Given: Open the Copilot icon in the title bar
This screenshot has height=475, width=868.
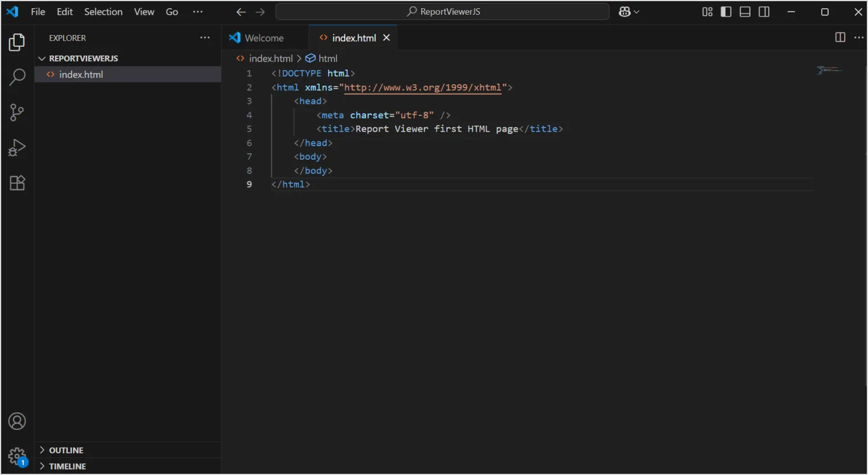Looking at the screenshot, I should click(x=625, y=12).
